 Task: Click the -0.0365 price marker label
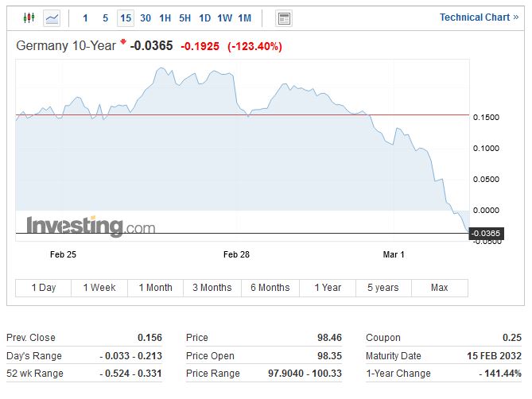[x=485, y=233]
